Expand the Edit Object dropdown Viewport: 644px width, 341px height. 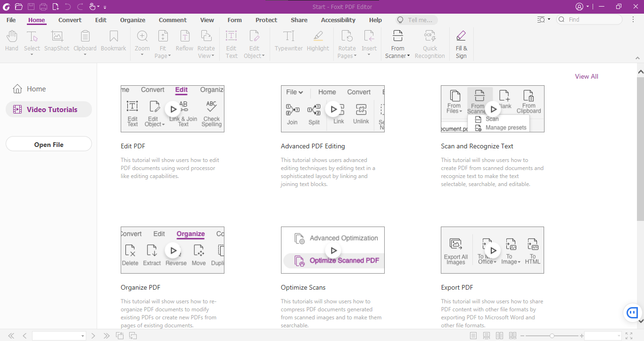(x=263, y=56)
